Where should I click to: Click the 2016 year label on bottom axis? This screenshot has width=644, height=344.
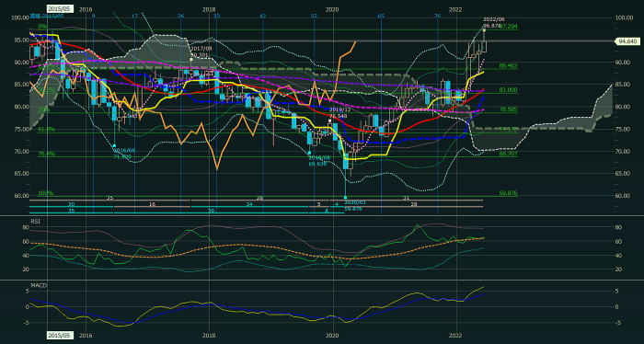tap(86, 336)
